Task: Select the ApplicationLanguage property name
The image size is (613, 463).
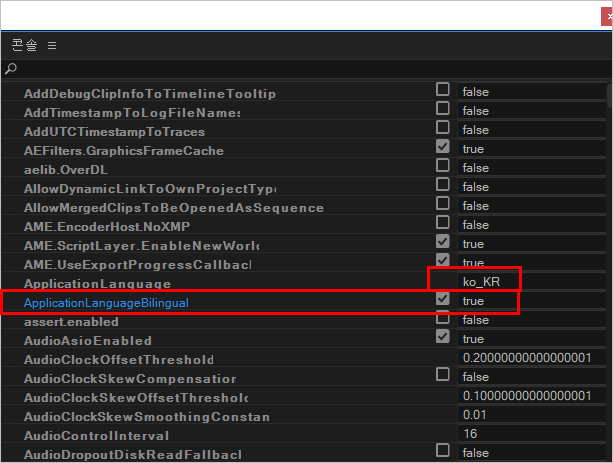Action: coord(97,284)
